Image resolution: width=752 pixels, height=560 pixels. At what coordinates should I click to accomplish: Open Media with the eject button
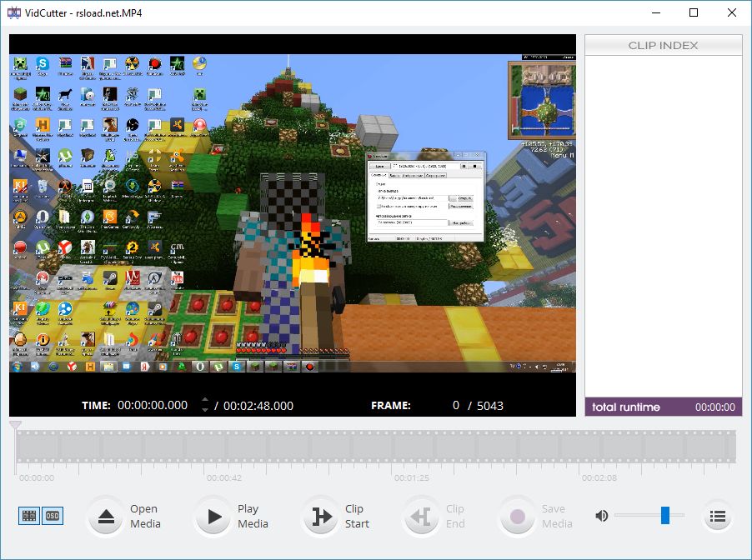[x=106, y=517]
